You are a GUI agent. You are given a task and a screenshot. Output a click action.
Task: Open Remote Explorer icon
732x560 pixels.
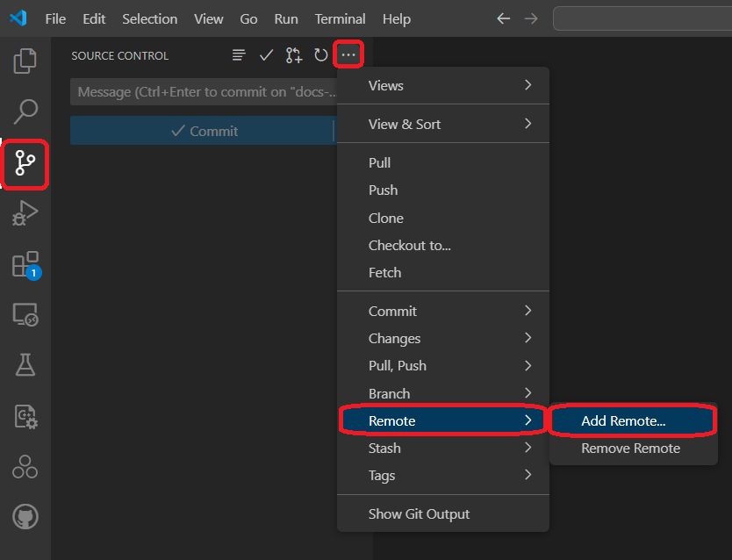[x=25, y=314]
